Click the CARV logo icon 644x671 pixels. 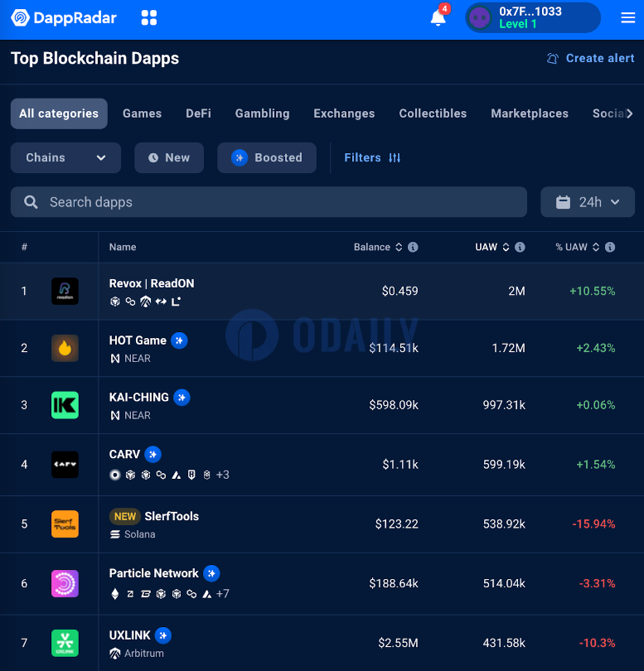(x=65, y=465)
